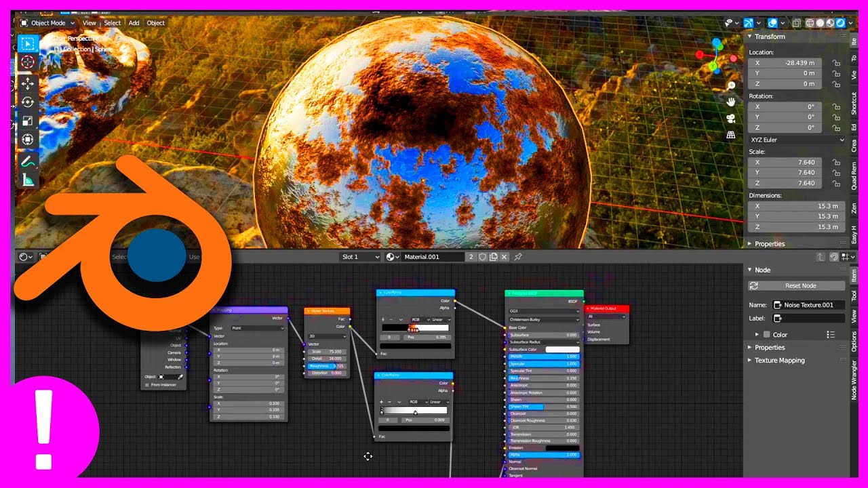
Task: Click the Emission black color swatch
Action: point(562,448)
